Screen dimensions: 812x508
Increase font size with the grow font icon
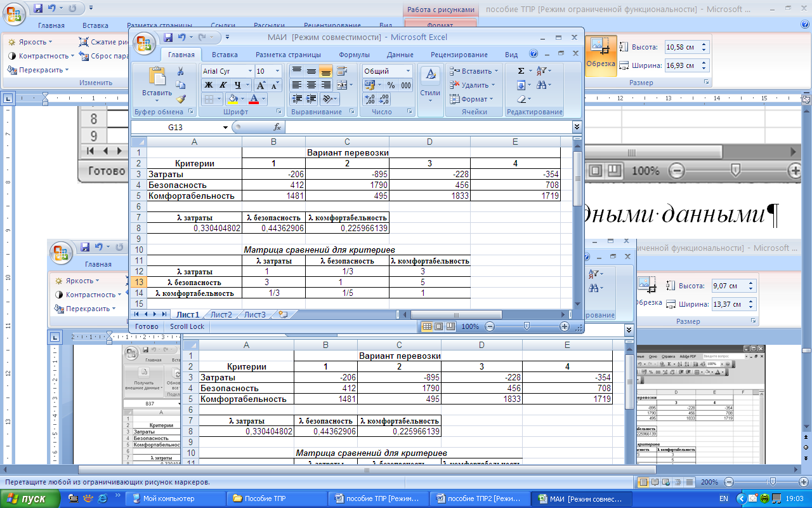pos(261,85)
